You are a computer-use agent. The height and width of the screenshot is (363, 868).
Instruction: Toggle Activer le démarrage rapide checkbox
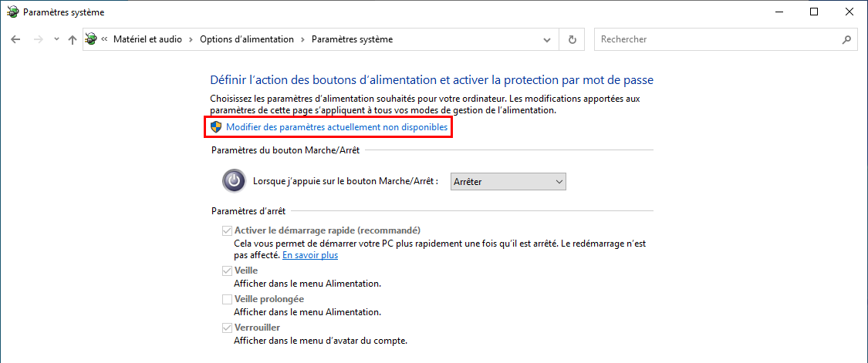click(x=227, y=230)
